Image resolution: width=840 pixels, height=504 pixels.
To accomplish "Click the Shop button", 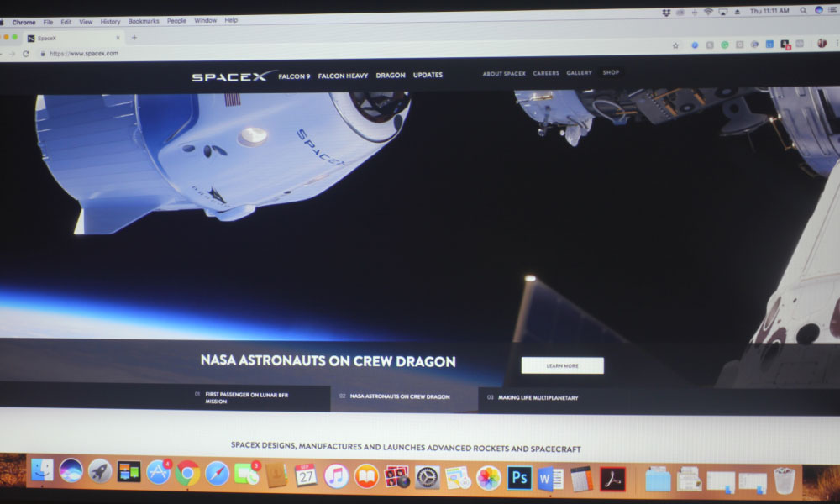I will 611,72.
